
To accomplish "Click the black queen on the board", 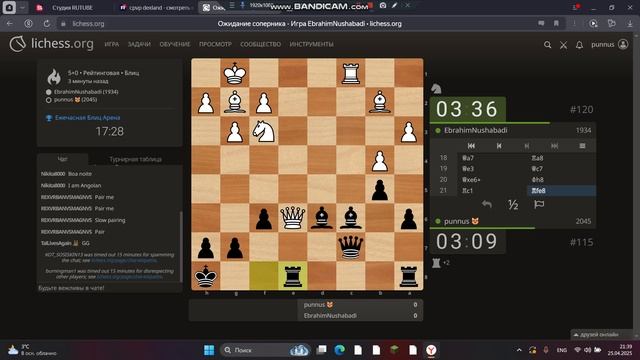I will click(x=351, y=247).
